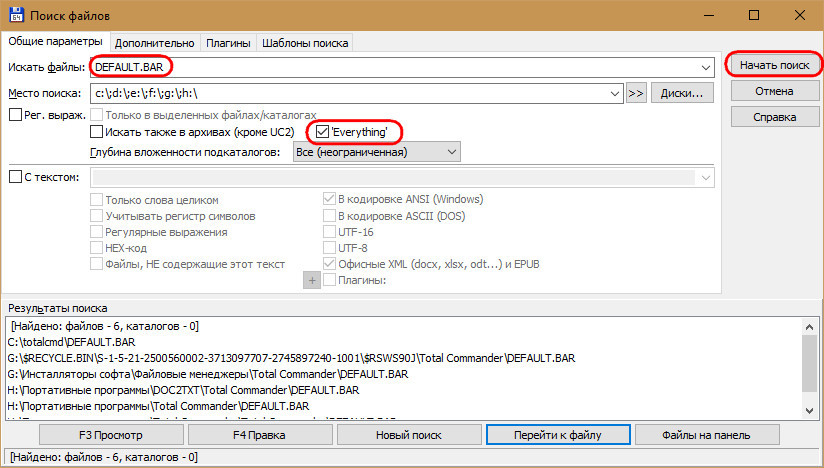The height and width of the screenshot is (468, 824).
Task: Toggle 'Только слова целиком' checkbox
Action: tap(97, 200)
